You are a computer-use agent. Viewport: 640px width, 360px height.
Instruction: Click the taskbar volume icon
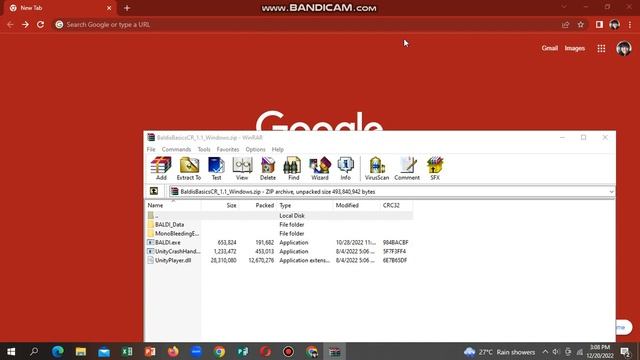(556, 351)
